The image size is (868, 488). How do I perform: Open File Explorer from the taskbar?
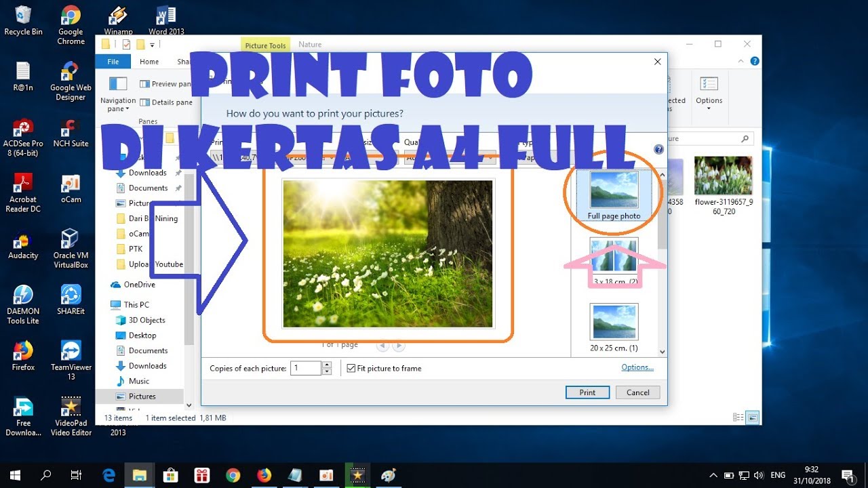pyautogui.click(x=140, y=475)
